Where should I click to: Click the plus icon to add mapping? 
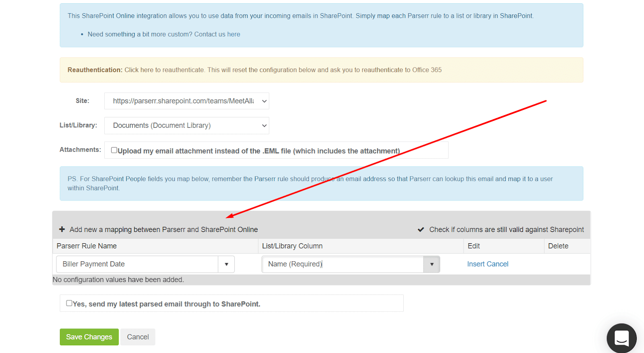(62, 229)
